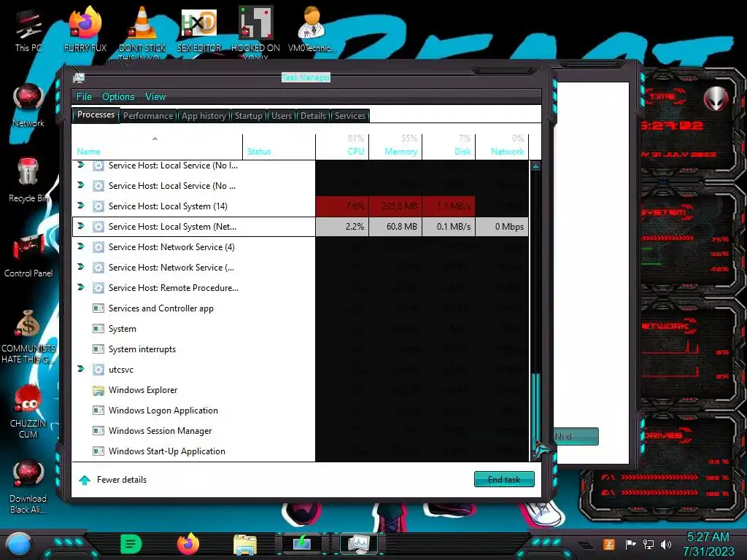Screen dimensions: 747x560
Task: Switch to the Users tab
Action: pos(282,116)
